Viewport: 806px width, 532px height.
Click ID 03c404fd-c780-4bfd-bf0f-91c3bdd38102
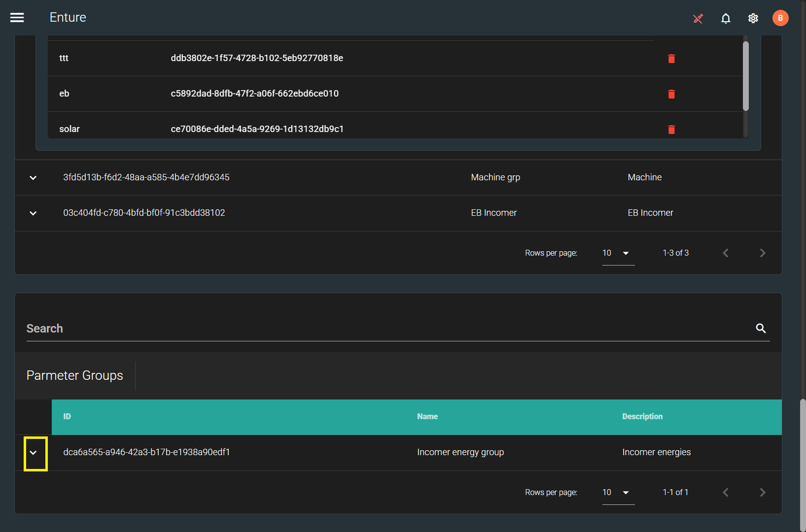[x=144, y=213]
